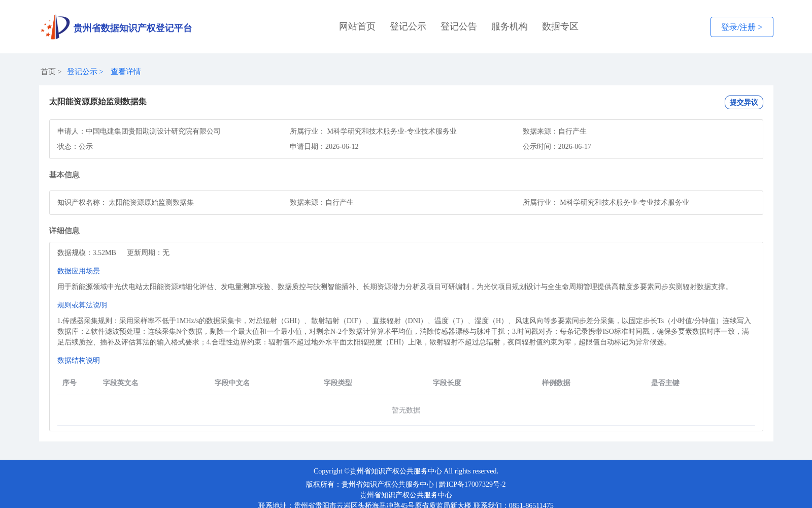Click the 公示时间：2026-06-17 text

point(557,146)
